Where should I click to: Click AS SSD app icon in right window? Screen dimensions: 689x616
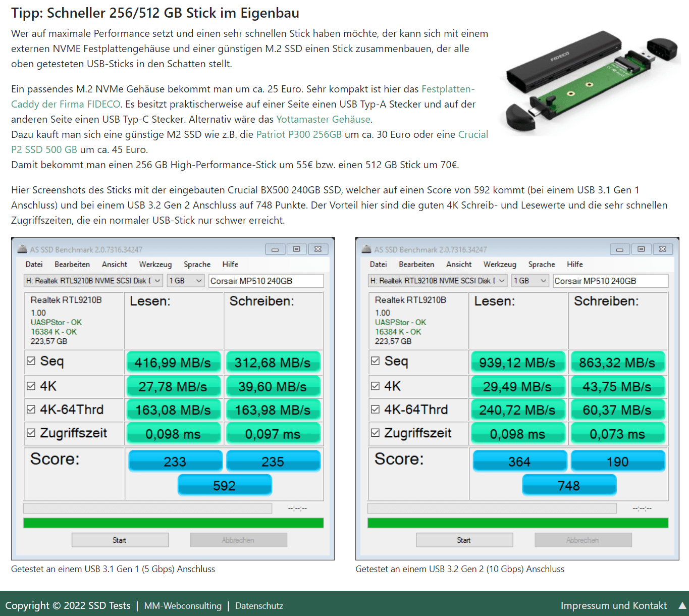coord(366,249)
